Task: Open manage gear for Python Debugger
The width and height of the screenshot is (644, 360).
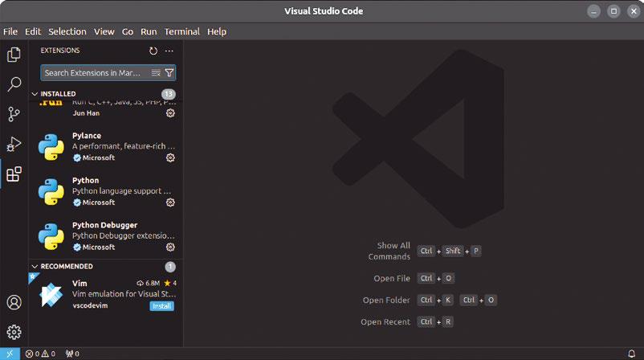Action: tap(170, 247)
